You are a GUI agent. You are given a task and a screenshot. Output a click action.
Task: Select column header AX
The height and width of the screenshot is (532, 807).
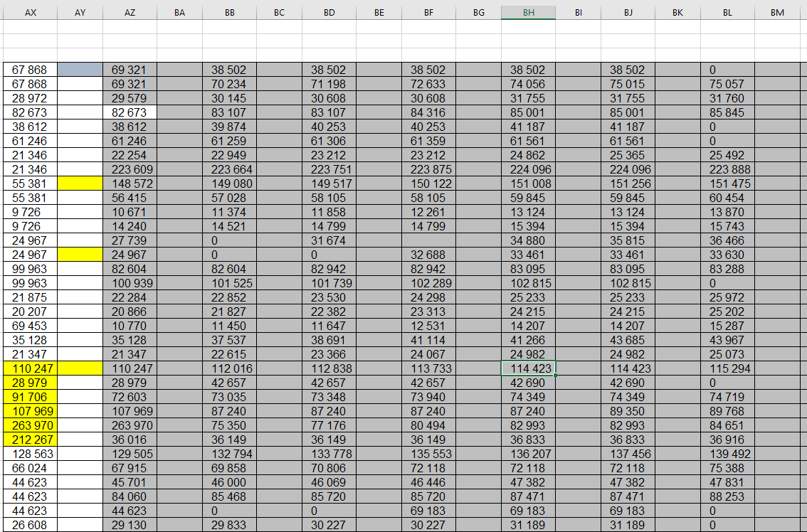click(x=31, y=12)
